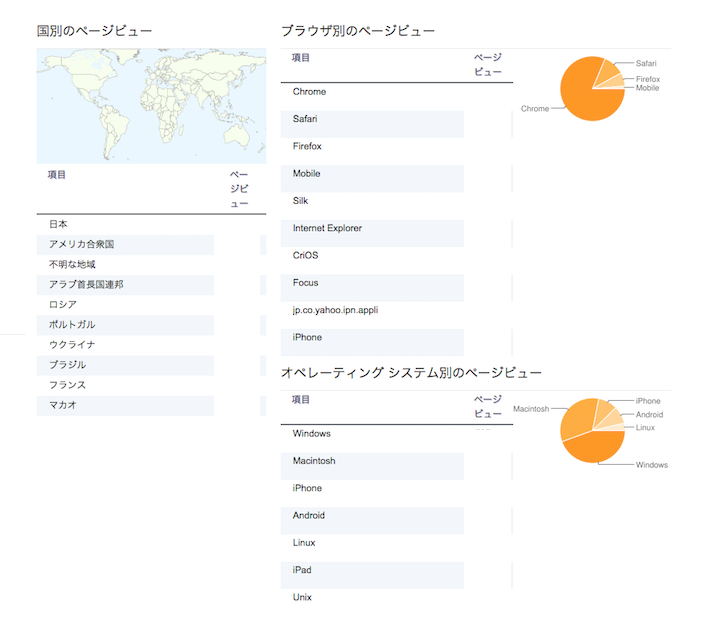Select the フランス row
Image resolution: width=720 pixels, height=640 pixels.
pos(151,385)
